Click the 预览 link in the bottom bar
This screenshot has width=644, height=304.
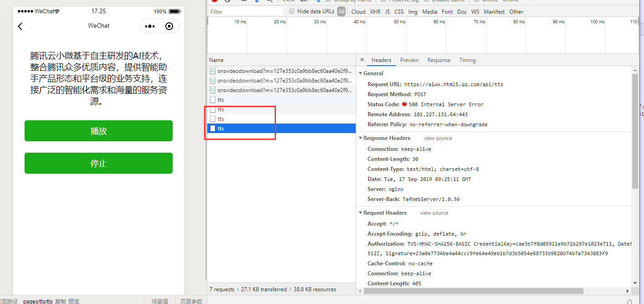tap(73, 301)
